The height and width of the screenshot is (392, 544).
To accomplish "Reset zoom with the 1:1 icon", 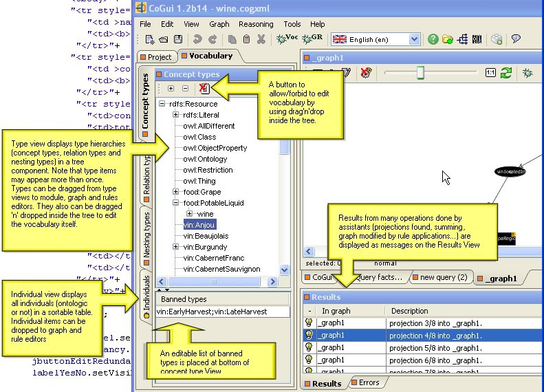I will click(490, 73).
